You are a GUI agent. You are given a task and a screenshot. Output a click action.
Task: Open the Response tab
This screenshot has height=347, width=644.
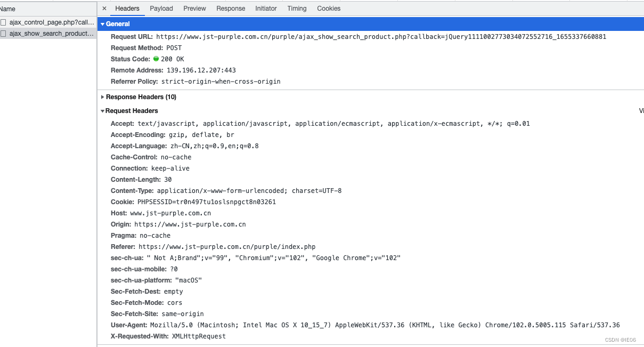(x=231, y=9)
